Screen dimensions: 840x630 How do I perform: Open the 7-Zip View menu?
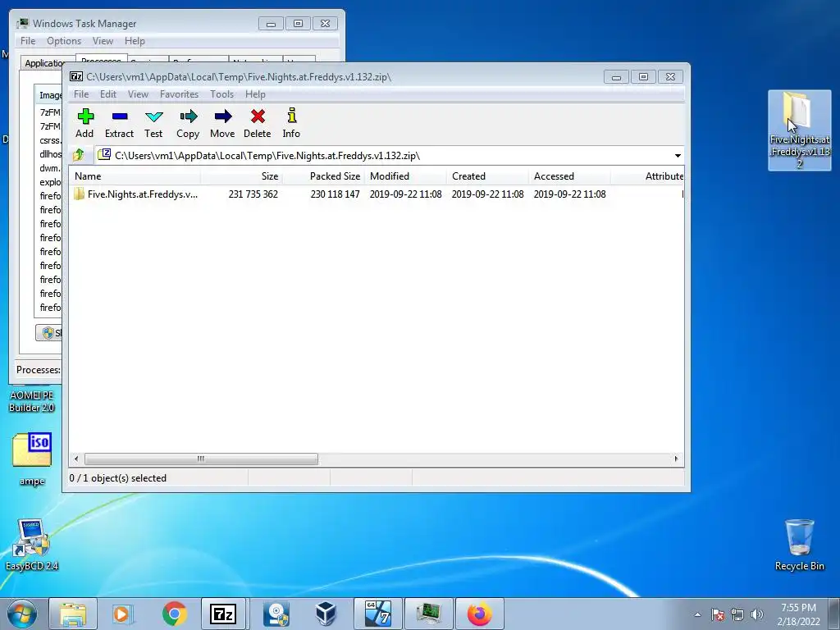138,94
